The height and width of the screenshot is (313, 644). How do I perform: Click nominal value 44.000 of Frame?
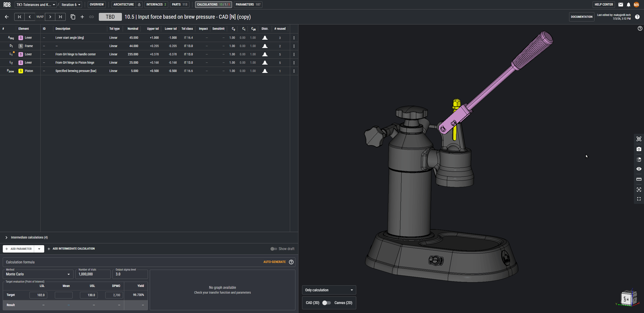pyautogui.click(x=134, y=46)
